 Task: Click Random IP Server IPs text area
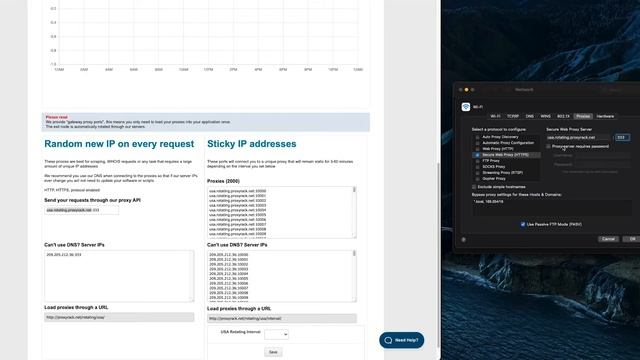(x=119, y=276)
